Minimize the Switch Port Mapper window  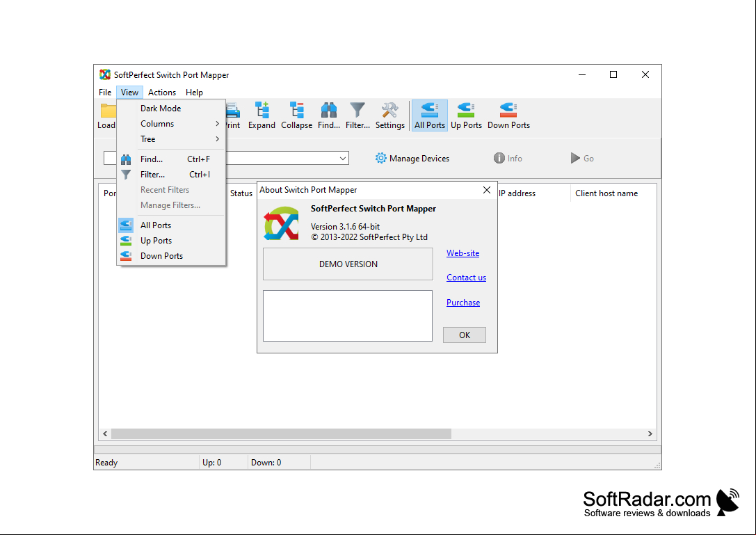582,74
